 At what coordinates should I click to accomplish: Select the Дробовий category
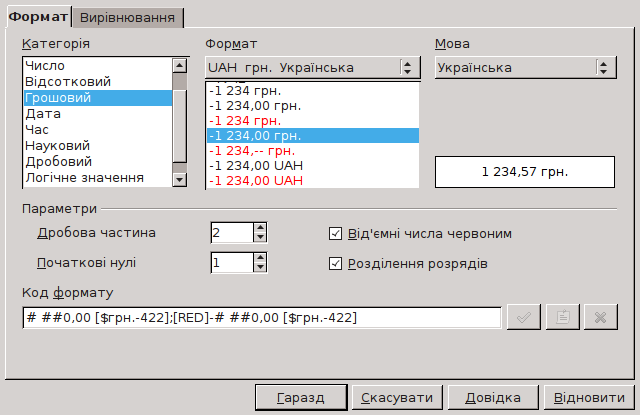98,162
